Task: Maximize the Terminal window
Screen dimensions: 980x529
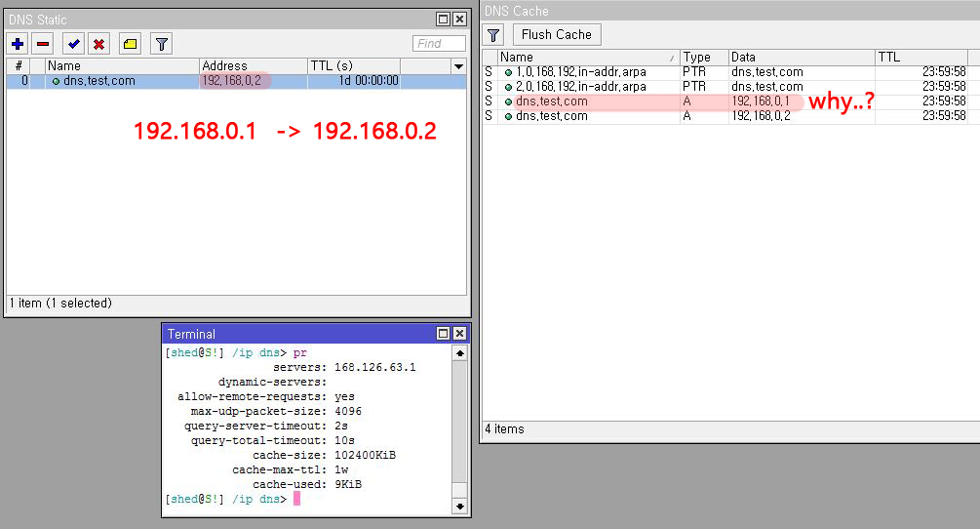Action: [443, 333]
